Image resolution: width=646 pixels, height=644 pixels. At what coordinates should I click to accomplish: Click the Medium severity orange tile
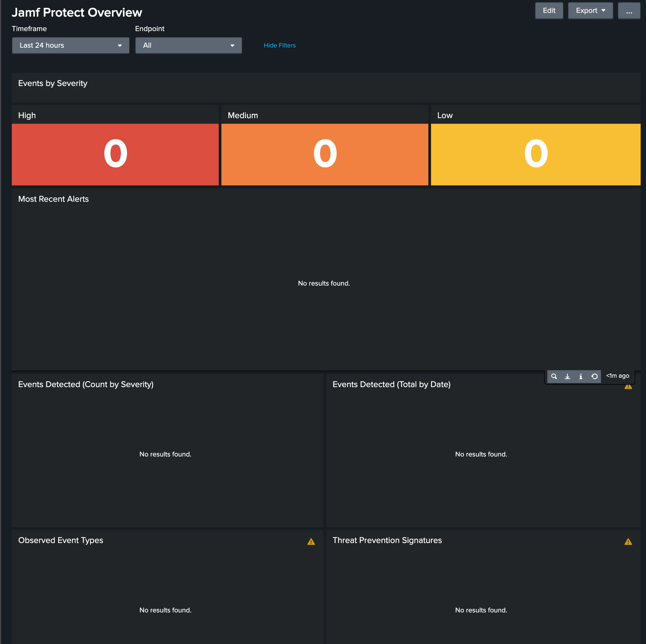pyautogui.click(x=325, y=154)
